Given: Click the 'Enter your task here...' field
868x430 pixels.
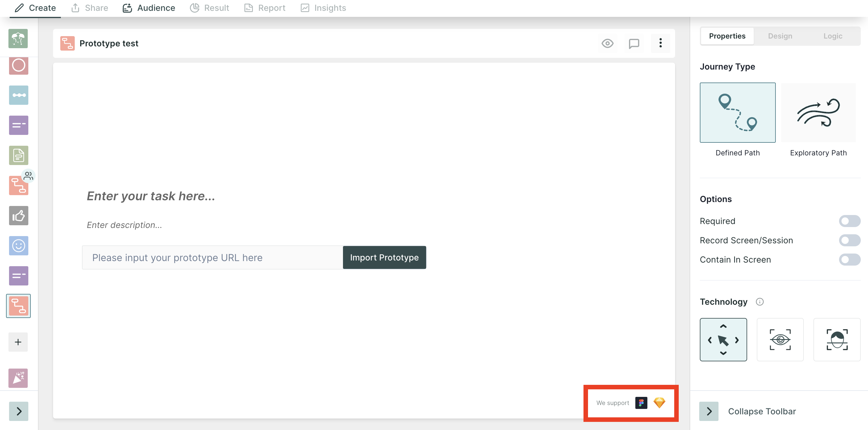Looking at the screenshot, I should (151, 196).
